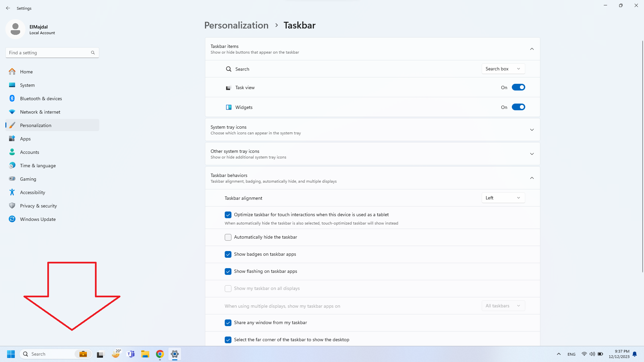Open Time & language settings
This screenshot has height=362, width=644.
click(x=38, y=165)
